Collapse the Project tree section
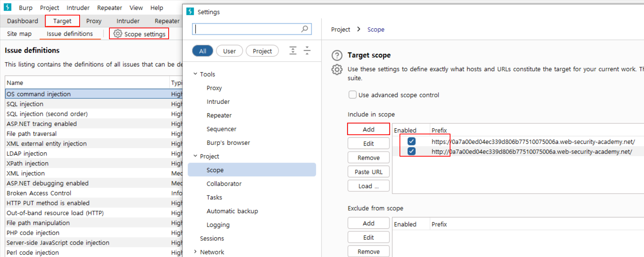 click(x=195, y=156)
